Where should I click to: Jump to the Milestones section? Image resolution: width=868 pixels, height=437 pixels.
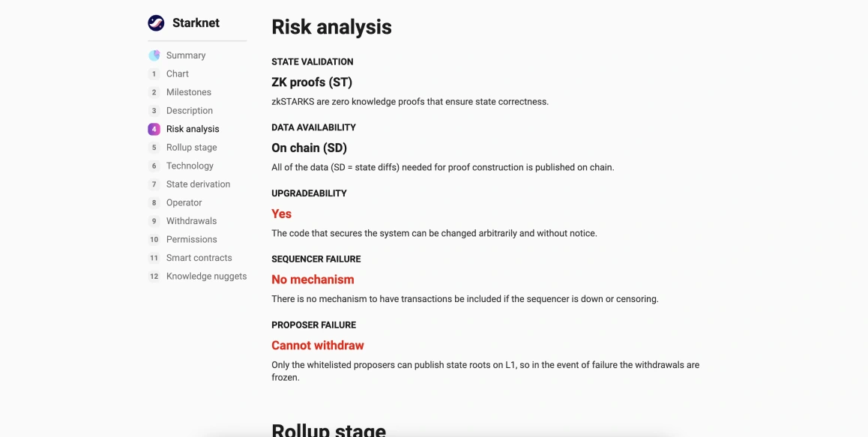click(x=189, y=92)
